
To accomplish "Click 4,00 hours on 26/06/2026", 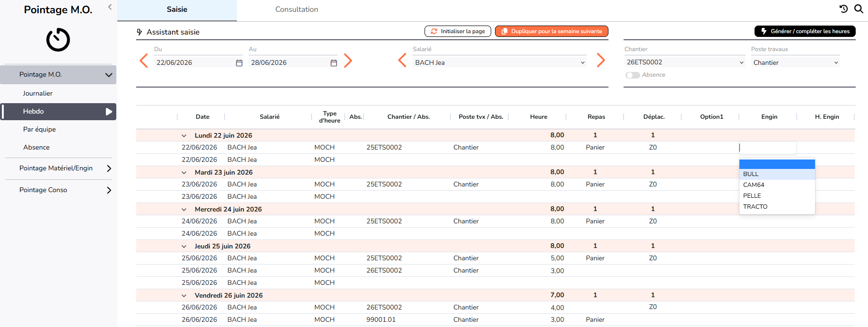I will coord(557,308).
